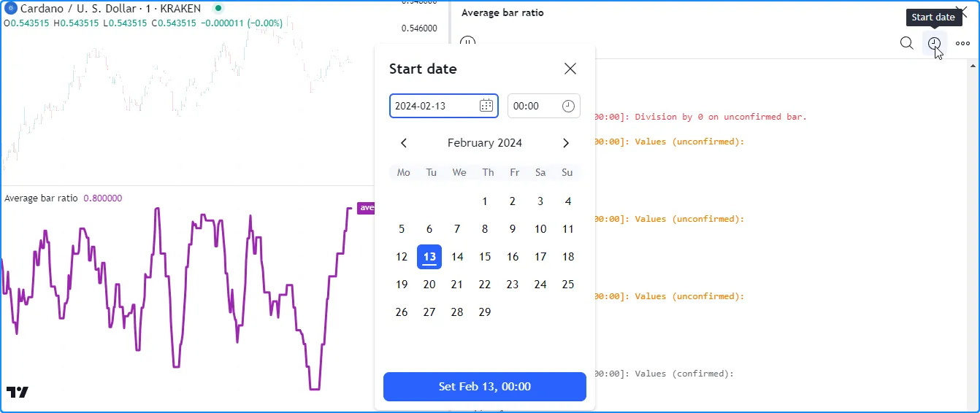Pick February 29 as the date

485,312
